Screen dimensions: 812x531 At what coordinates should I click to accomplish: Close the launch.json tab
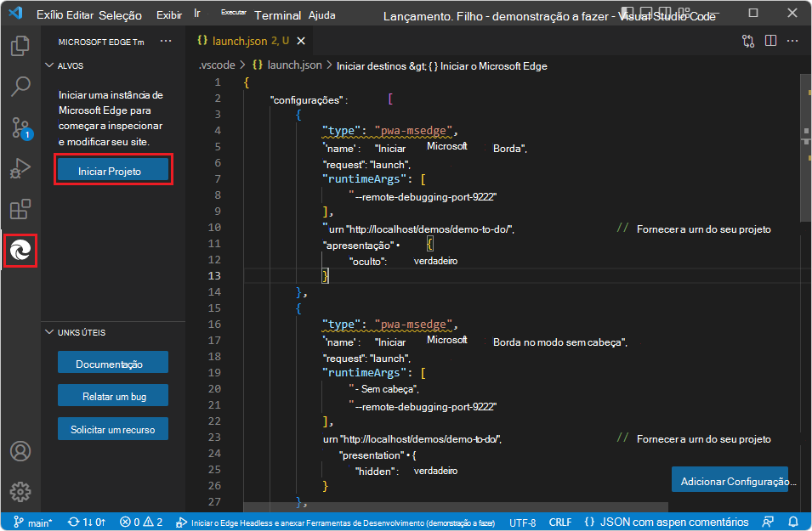pos(301,41)
